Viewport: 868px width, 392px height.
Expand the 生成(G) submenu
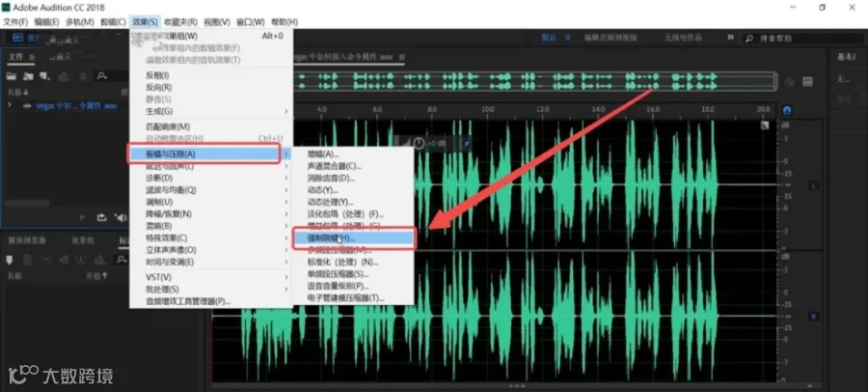210,111
